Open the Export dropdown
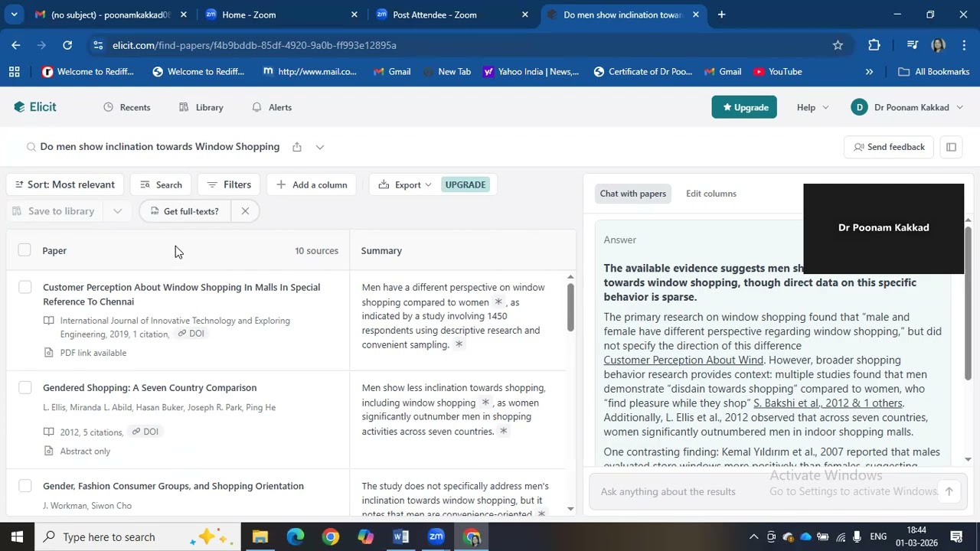 coord(404,184)
